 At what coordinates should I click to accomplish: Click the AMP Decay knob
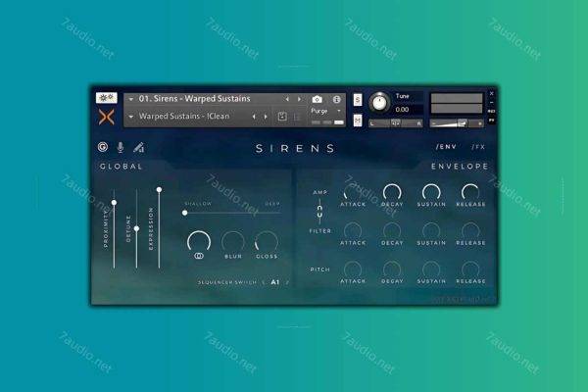coord(392,192)
